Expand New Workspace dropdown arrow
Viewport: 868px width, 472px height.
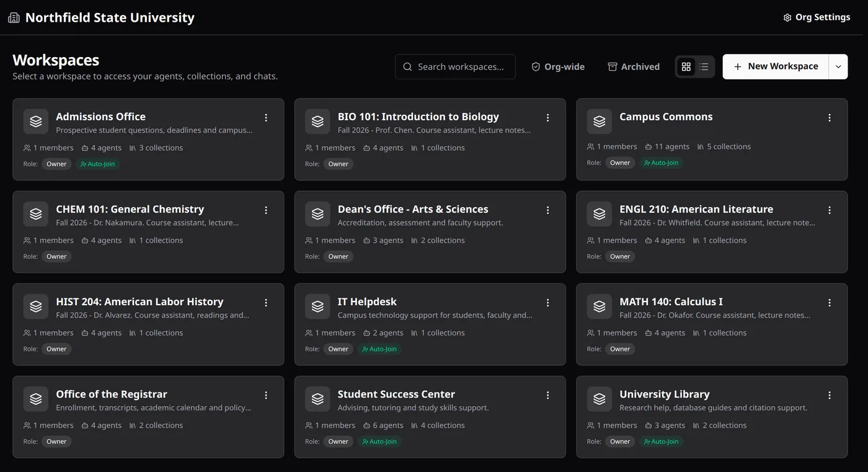coord(838,67)
